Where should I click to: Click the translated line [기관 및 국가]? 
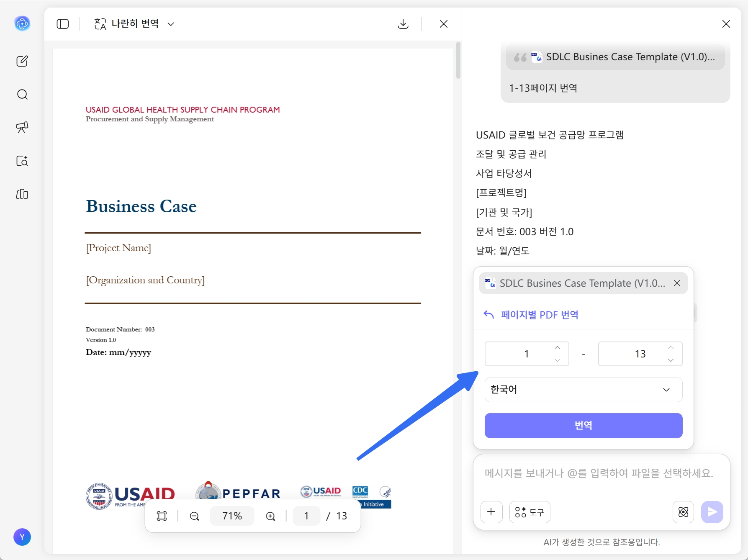click(504, 212)
